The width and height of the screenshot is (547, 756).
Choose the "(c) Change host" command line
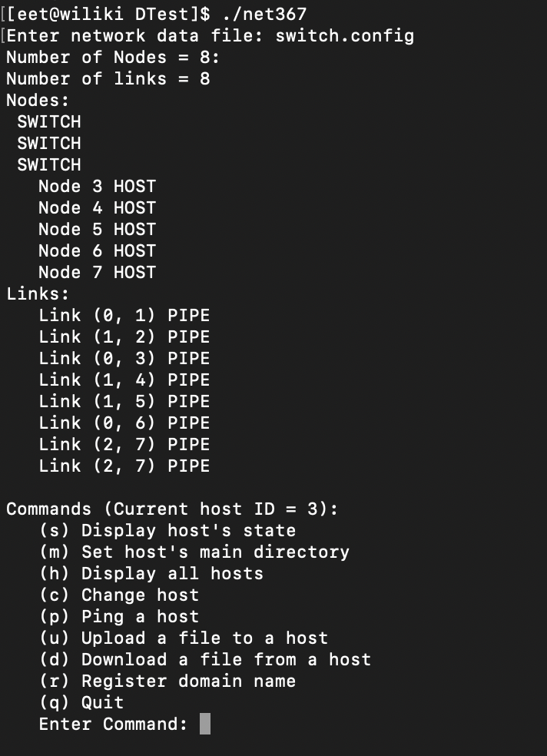118,595
